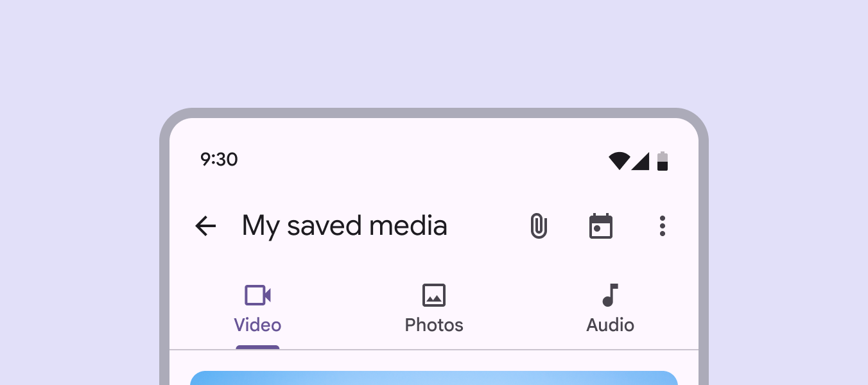This screenshot has width=868, height=385.
Task: Click the gray phone frame border
Action: 164,257
